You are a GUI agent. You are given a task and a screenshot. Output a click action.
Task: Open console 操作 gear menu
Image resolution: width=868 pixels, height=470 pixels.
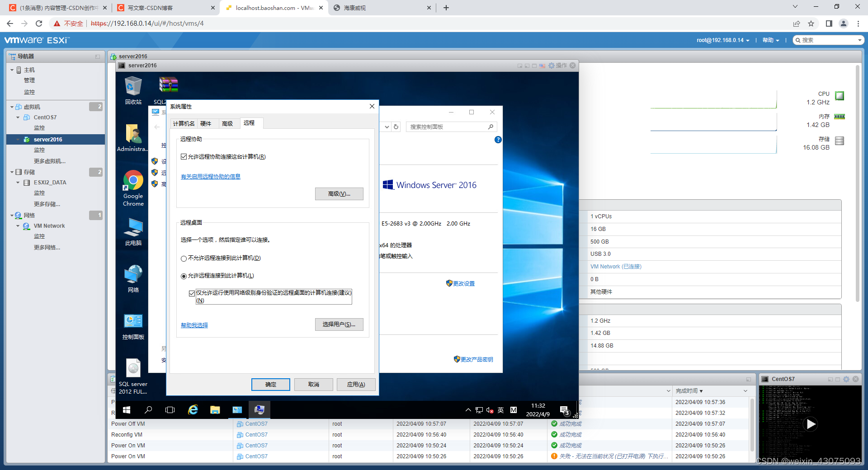click(x=558, y=66)
